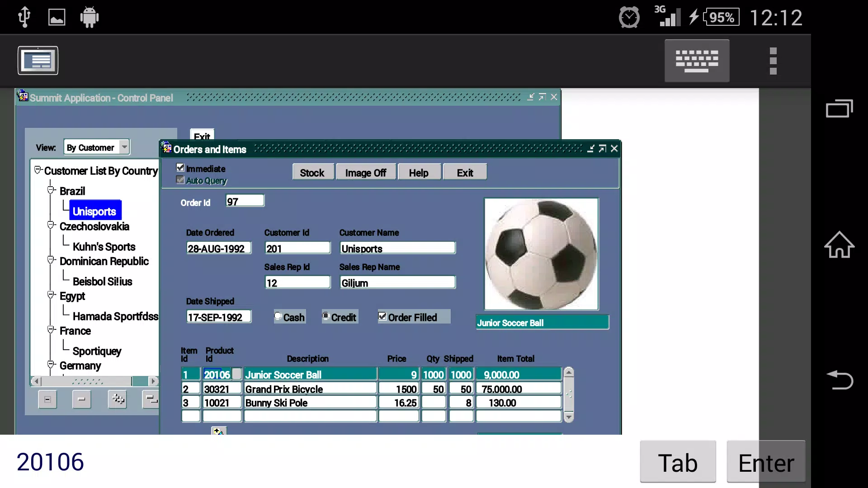Image resolution: width=868 pixels, height=488 pixels.
Task: Open the screen view icon at top left
Action: coord(38,61)
